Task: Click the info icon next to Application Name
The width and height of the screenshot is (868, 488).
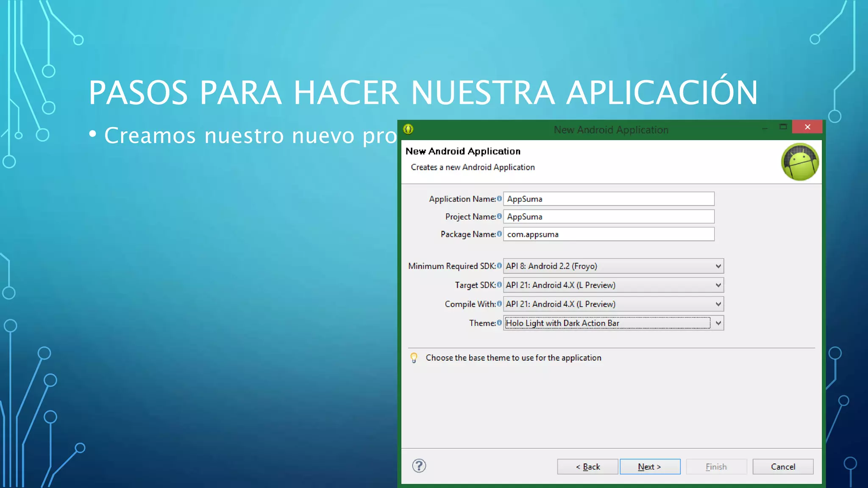Action: 499,199
